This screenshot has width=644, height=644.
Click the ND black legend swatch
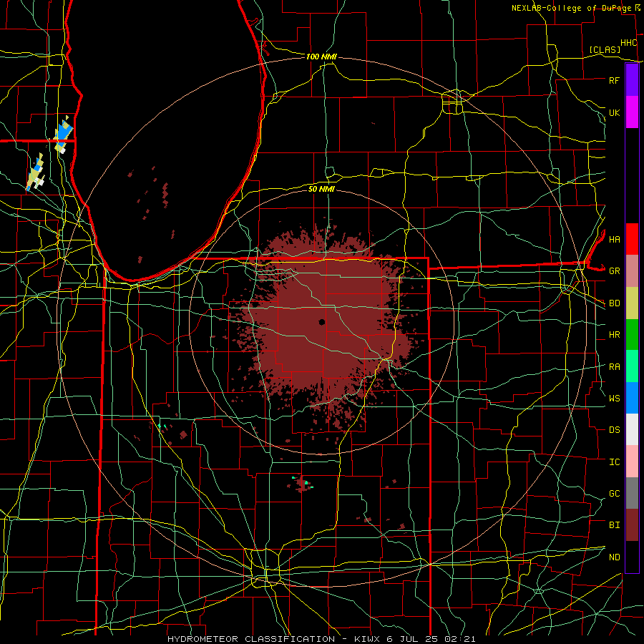click(632, 557)
